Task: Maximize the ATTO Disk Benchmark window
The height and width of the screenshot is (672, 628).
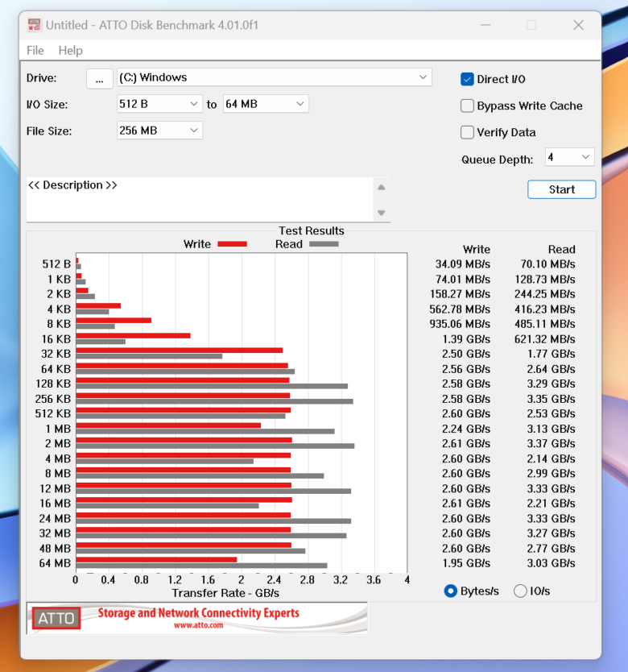Action: (531, 25)
